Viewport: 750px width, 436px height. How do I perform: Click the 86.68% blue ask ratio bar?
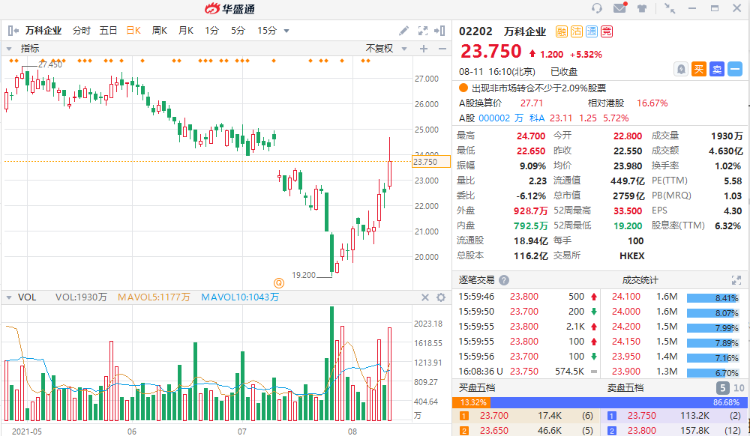click(619, 403)
